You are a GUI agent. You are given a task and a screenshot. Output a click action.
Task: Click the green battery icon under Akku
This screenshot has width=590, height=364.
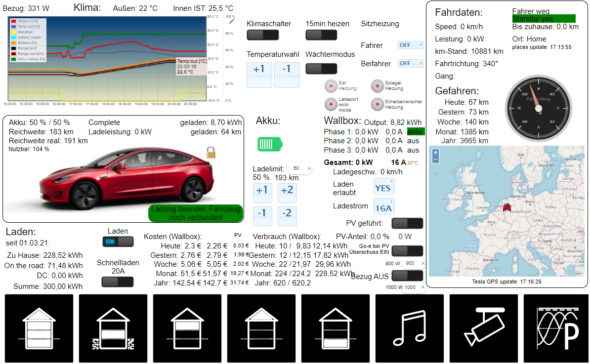tap(270, 144)
